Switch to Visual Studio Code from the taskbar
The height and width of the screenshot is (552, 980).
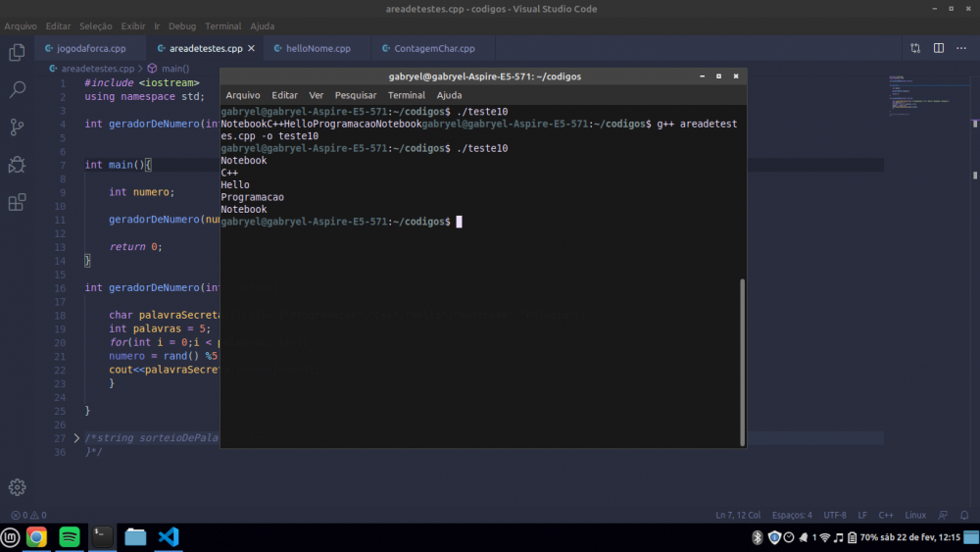click(169, 537)
